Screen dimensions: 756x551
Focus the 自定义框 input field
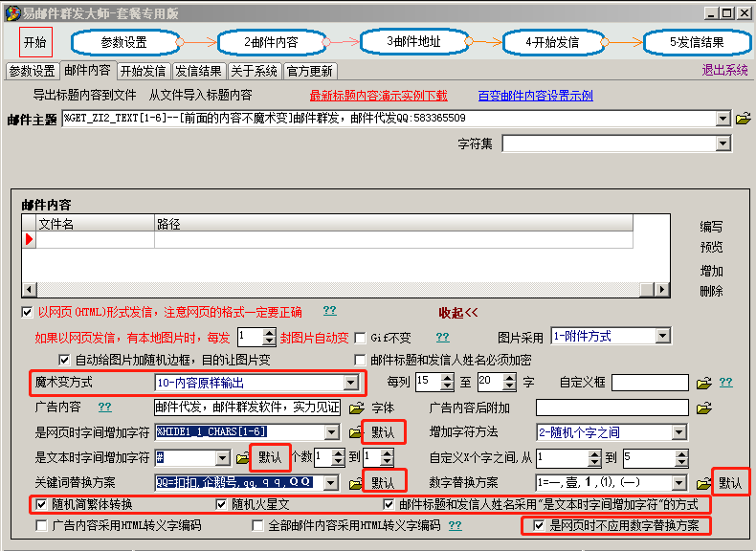click(x=650, y=383)
